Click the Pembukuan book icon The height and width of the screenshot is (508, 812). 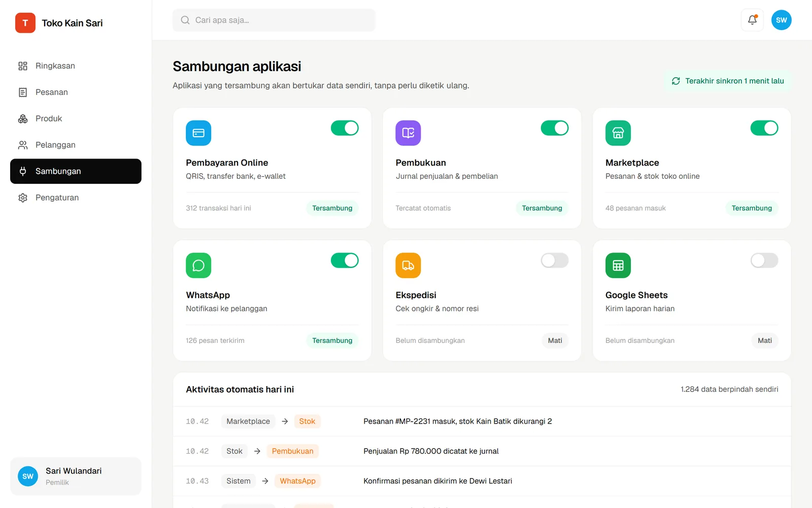tap(408, 133)
